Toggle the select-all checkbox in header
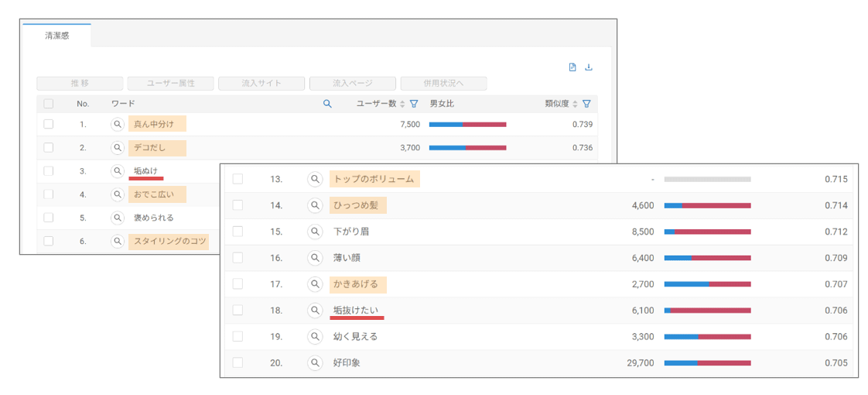The image size is (868, 395). click(49, 104)
